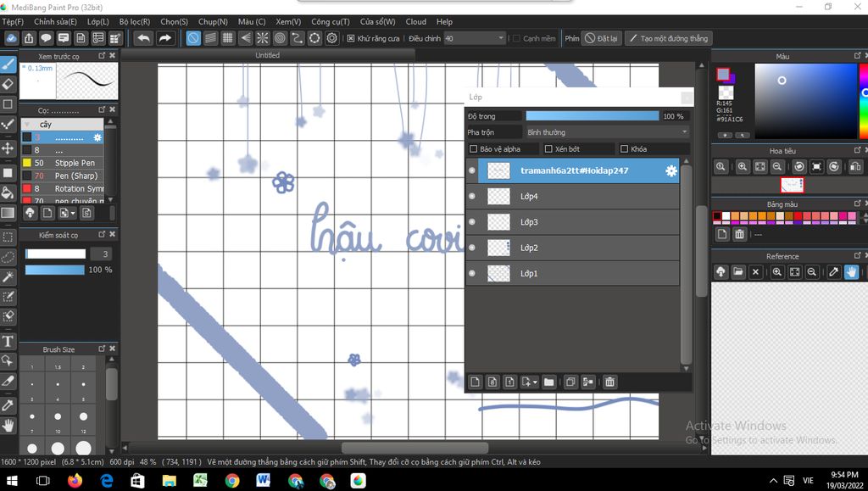Click the Đặt lại reset button
The height and width of the screenshot is (491, 868).
[x=602, y=38]
